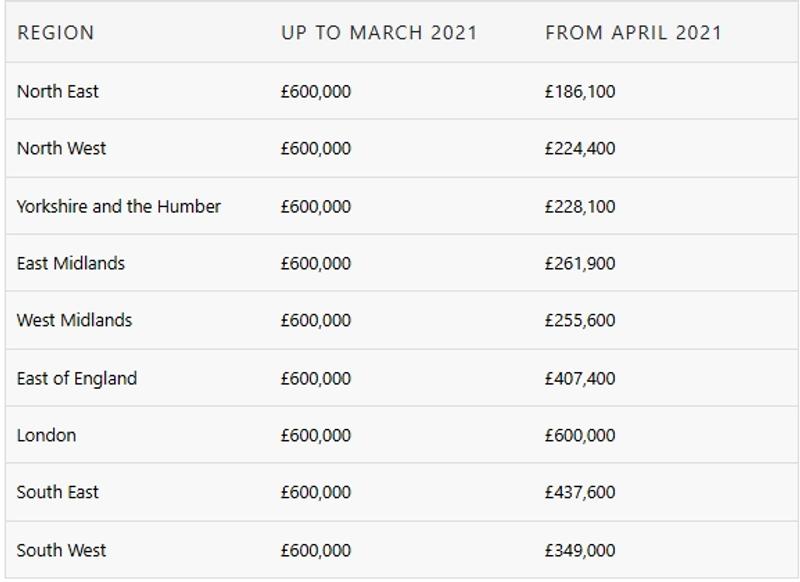800x582 pixels.
Task: Select the East Midlands region cell
Action: 70,263
